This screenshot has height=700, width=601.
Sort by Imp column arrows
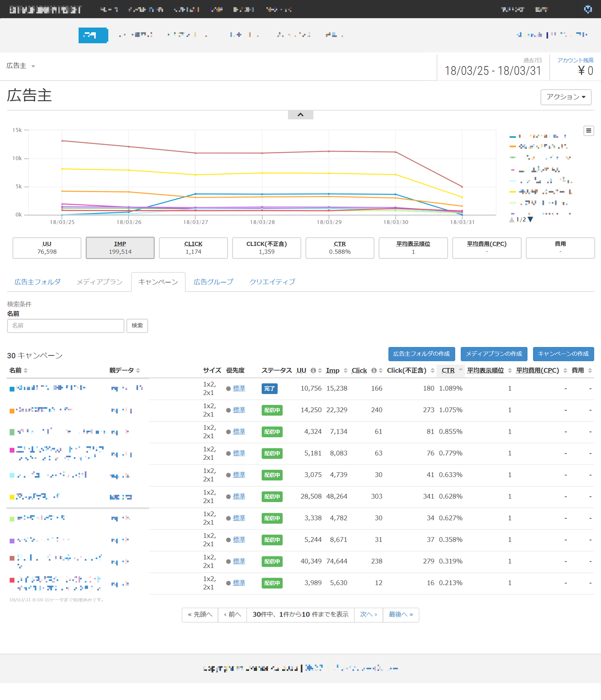click(x=346, y=370)
